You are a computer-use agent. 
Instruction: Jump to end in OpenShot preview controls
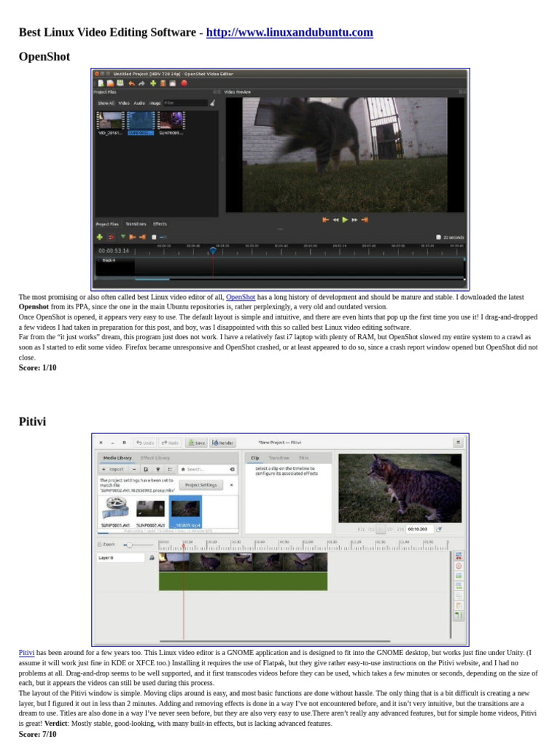tap(365, 220)
